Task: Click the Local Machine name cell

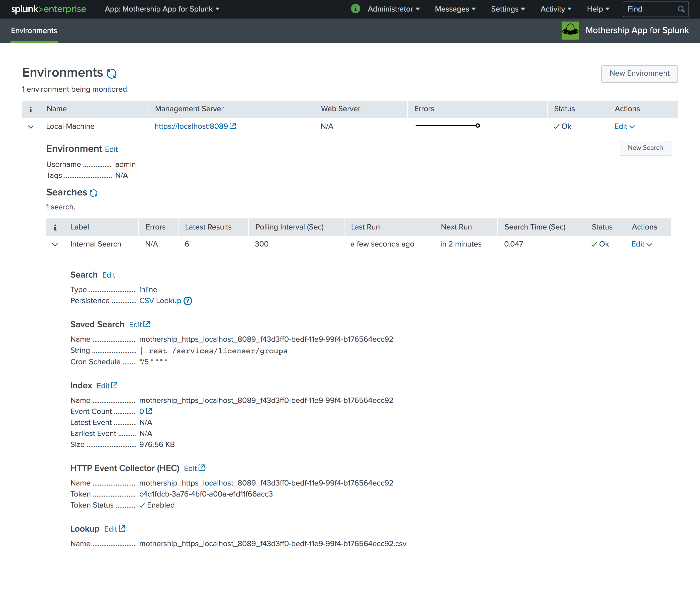Action: [70, 126]
